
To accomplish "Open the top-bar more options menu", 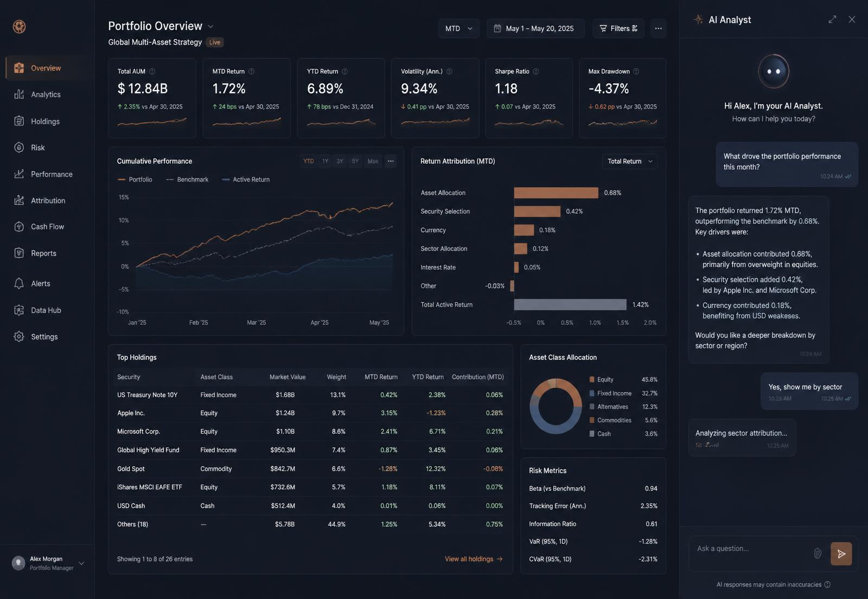I will (658, 28).
